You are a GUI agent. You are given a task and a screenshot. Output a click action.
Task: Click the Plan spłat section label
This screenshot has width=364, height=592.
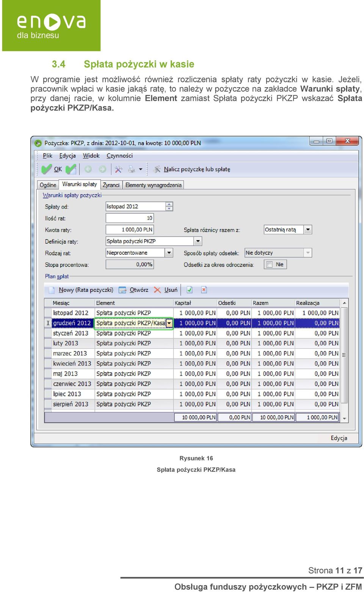click(56, 276)
